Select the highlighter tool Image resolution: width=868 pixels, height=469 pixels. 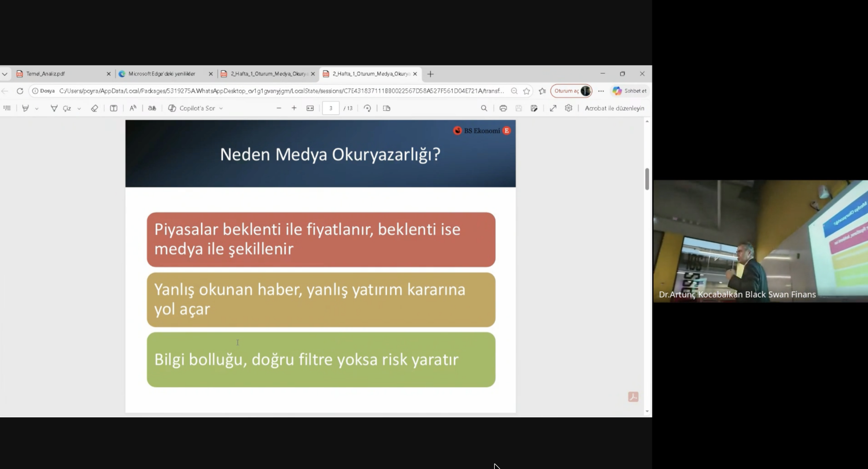click(25, 108)
